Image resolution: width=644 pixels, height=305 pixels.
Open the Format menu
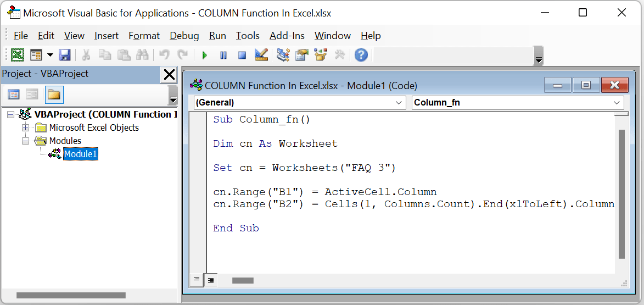coord(144,36)
